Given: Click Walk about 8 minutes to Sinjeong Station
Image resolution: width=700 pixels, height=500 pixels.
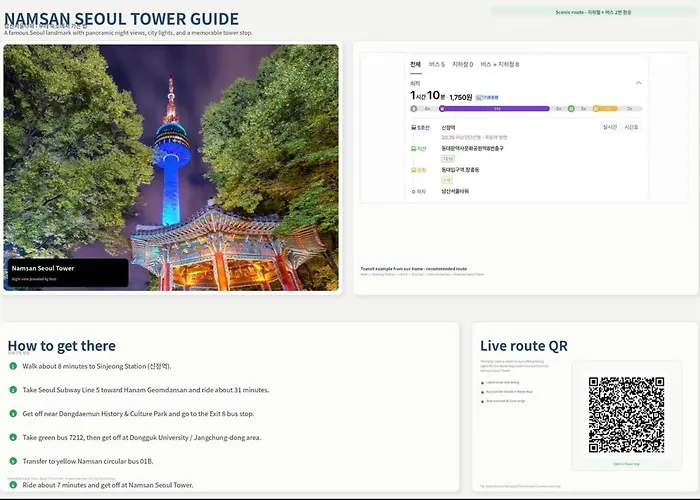Looking at the screenshot, I should pyautogui.click(x=97, y=366).
